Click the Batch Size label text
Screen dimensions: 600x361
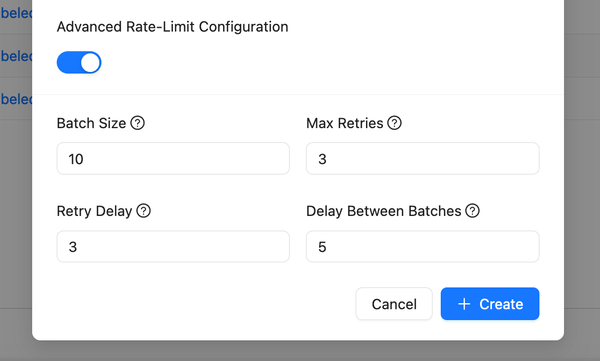click(91, 123)
